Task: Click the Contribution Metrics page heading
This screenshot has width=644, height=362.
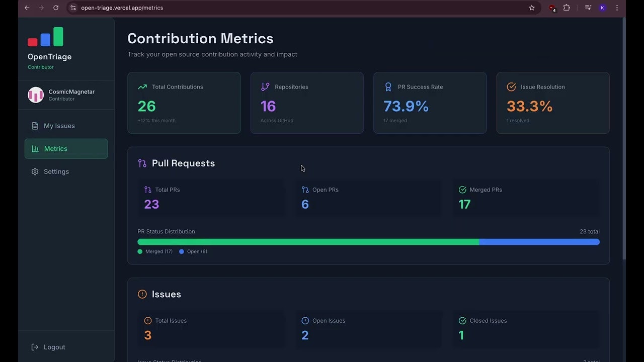Action: [200, 39]
